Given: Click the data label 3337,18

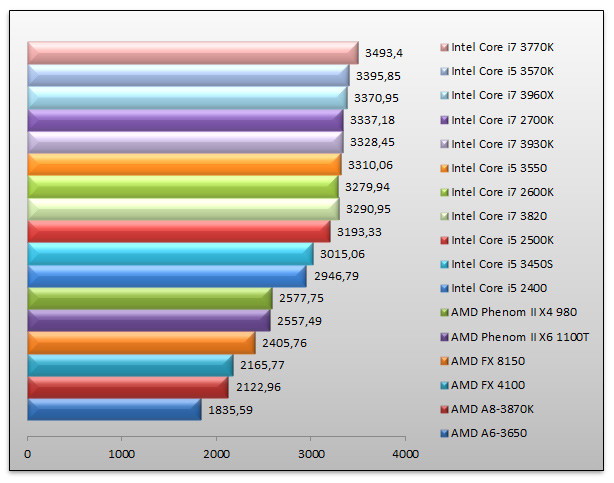Looking at the screenshot, I should pos(372,120).
